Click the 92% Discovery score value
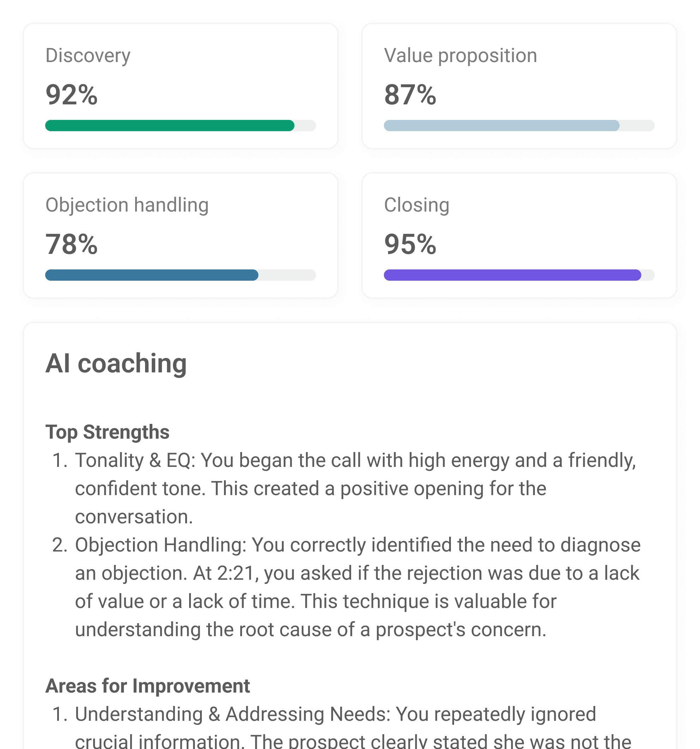700x749 pixels. [71, 95]
